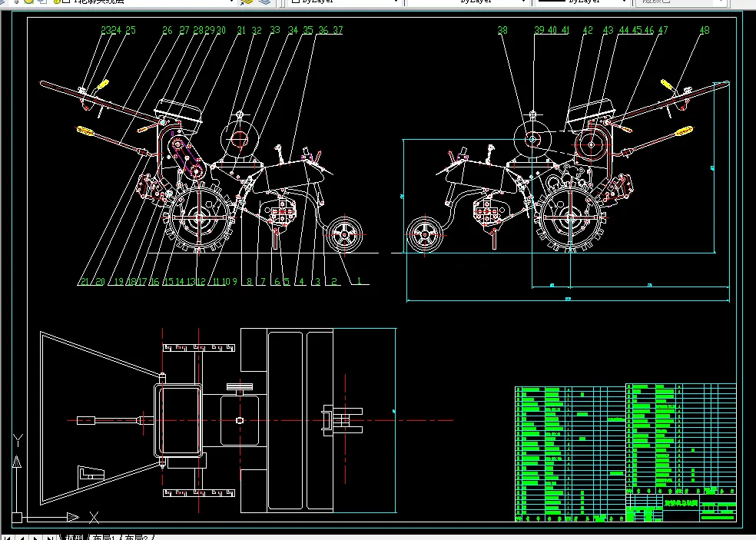Select the small support wheel in left side view

pyautogui.click(x=345, y=234)
